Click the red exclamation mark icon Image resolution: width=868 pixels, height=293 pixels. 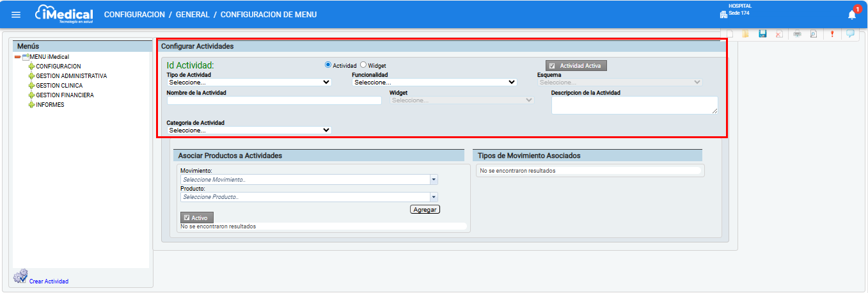pos(832,34)
